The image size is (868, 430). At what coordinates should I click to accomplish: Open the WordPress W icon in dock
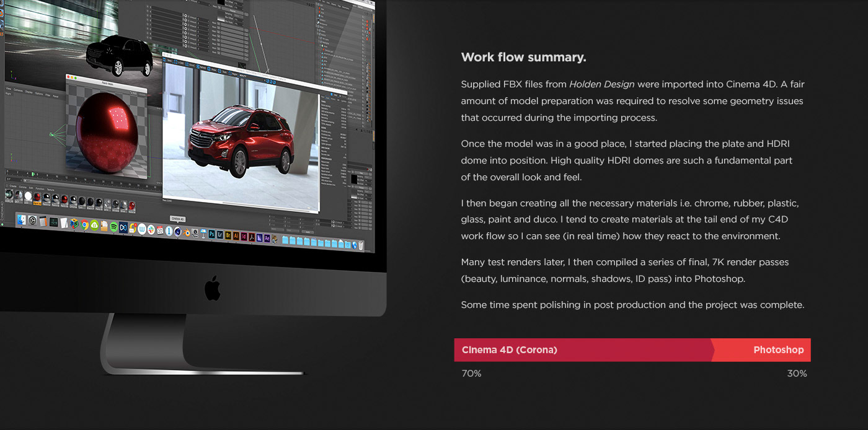pos(142,229)
